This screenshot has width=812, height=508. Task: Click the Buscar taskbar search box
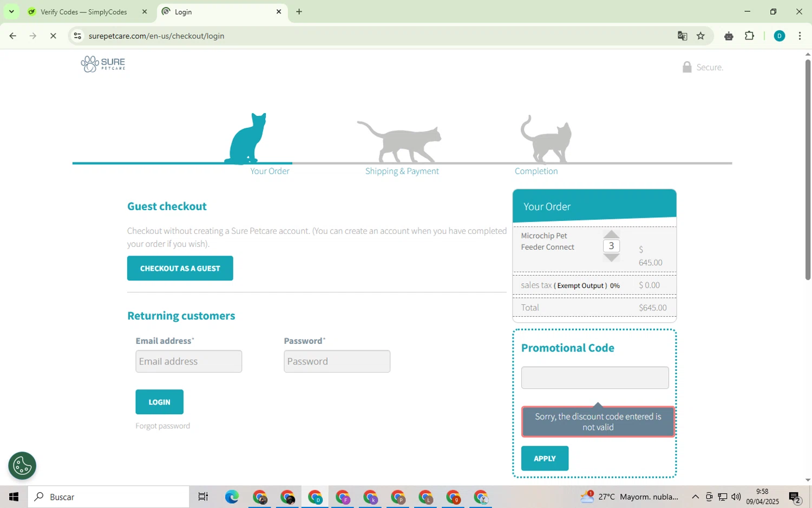[x=108, y=497]
